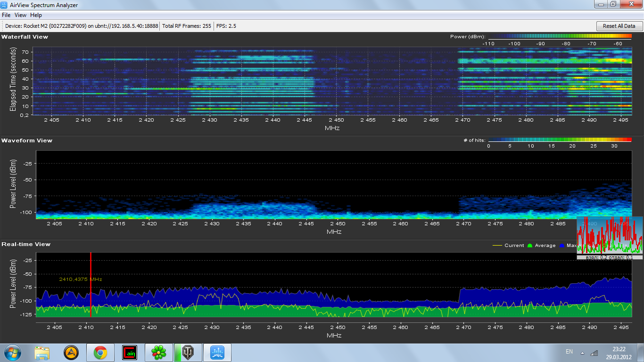Switch to Google Chrome in the taskbar
The image size is (644, 362).
[x=100, y=352]
